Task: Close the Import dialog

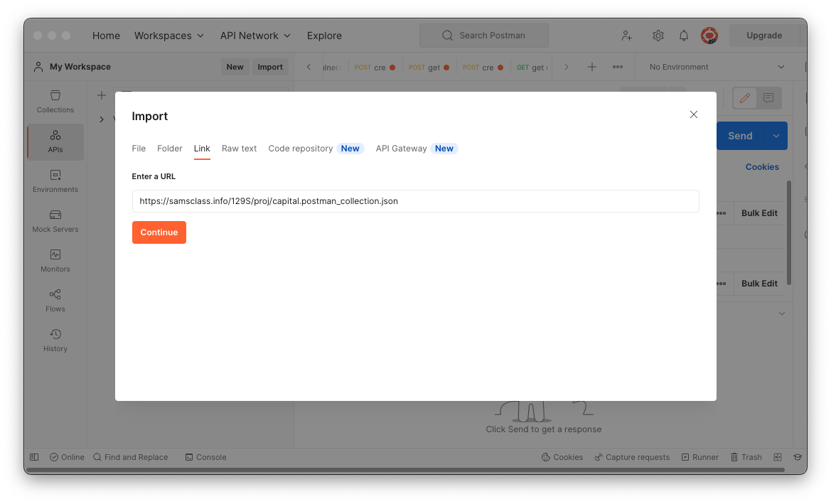Action: click(x=693, y=114)
